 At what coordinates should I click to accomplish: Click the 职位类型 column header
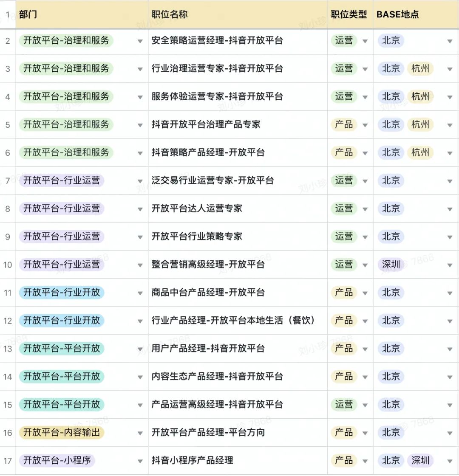point(348,14)
